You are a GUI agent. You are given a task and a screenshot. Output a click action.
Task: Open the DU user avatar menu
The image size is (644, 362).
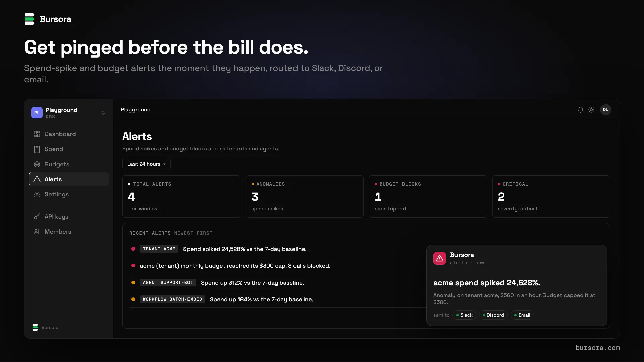coord(606,110)
